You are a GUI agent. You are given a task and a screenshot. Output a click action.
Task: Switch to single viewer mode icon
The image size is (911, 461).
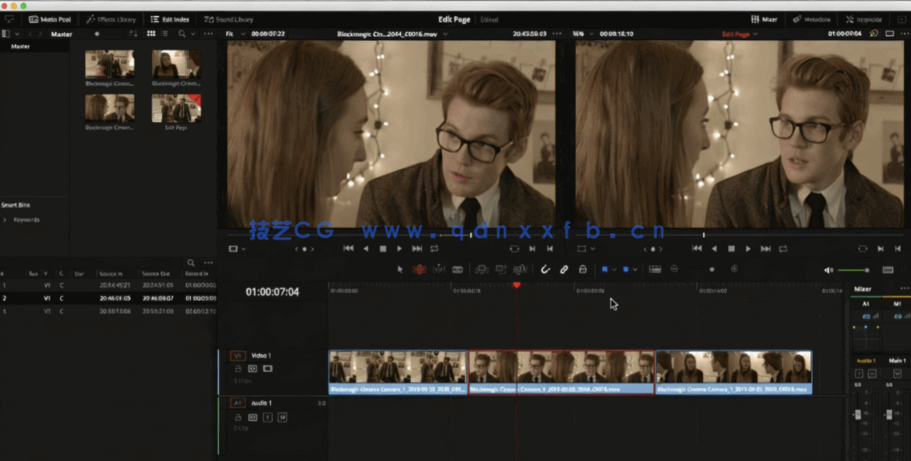click(x=890, y=34)
